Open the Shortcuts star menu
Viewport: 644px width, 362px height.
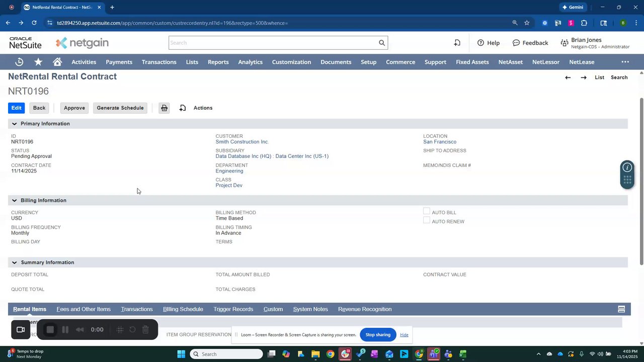pyautogui.click(x=38, y=62)
